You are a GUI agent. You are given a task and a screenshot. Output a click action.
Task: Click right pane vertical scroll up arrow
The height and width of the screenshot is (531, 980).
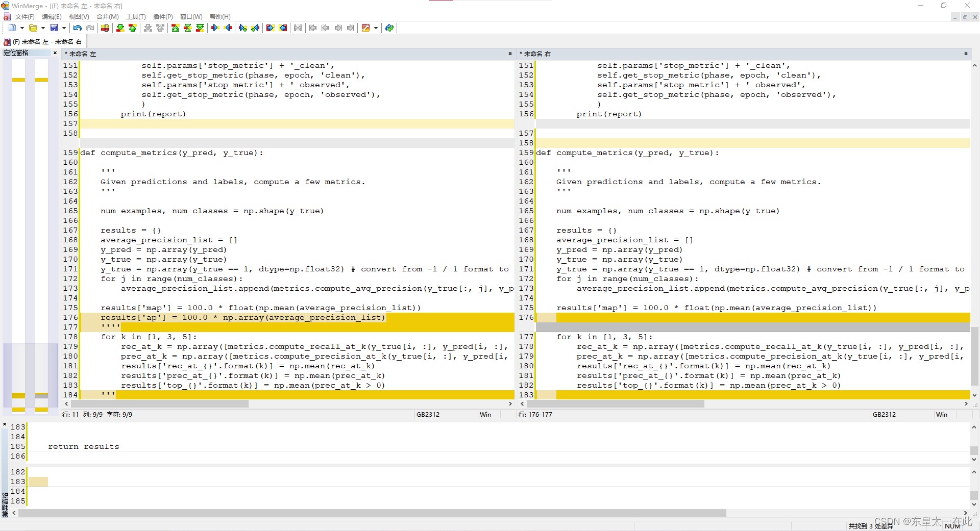pos(974,65)
